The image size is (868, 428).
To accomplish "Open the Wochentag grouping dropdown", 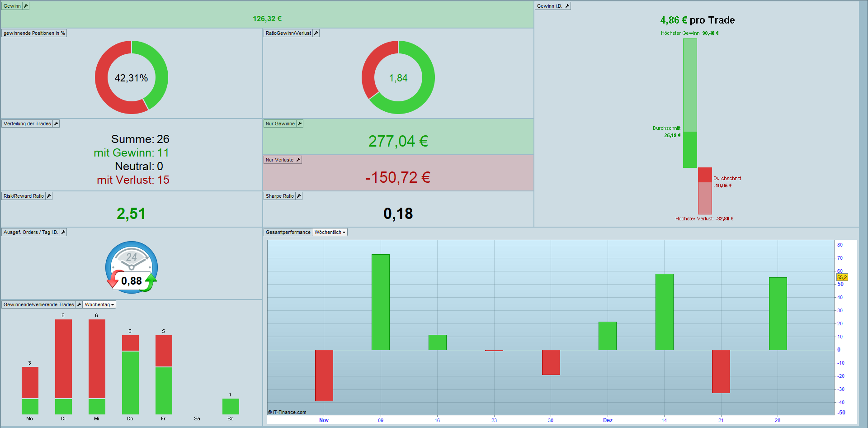I will pyautogui.click(x=99, y=304).
